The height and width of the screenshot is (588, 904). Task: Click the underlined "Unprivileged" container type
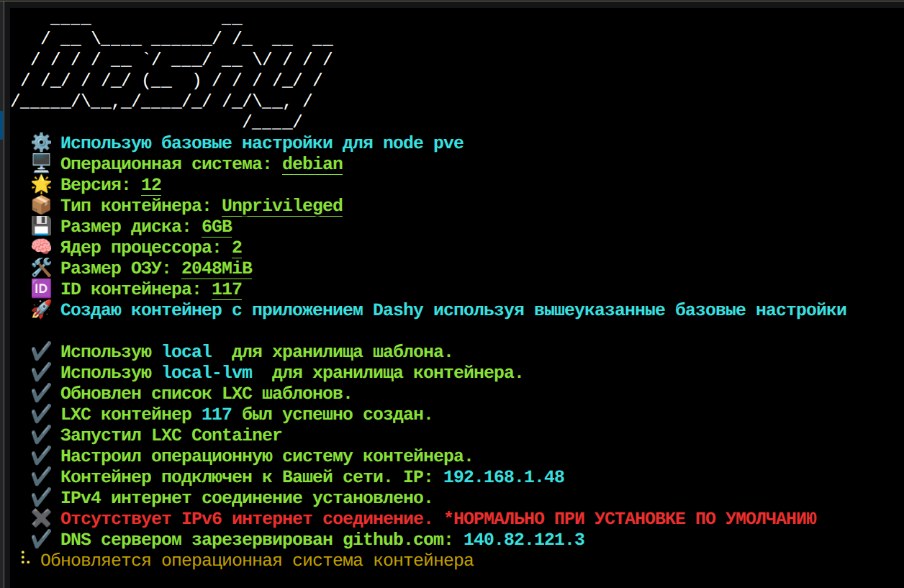tap(281, 205)
